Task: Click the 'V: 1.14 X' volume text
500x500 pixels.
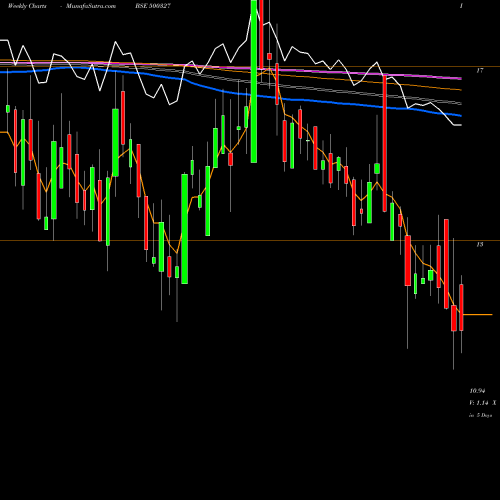Action: tap(483, 403)
